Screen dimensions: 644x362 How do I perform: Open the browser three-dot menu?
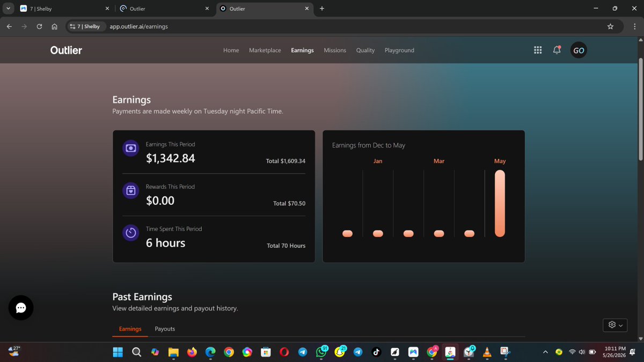coord(634,26)
